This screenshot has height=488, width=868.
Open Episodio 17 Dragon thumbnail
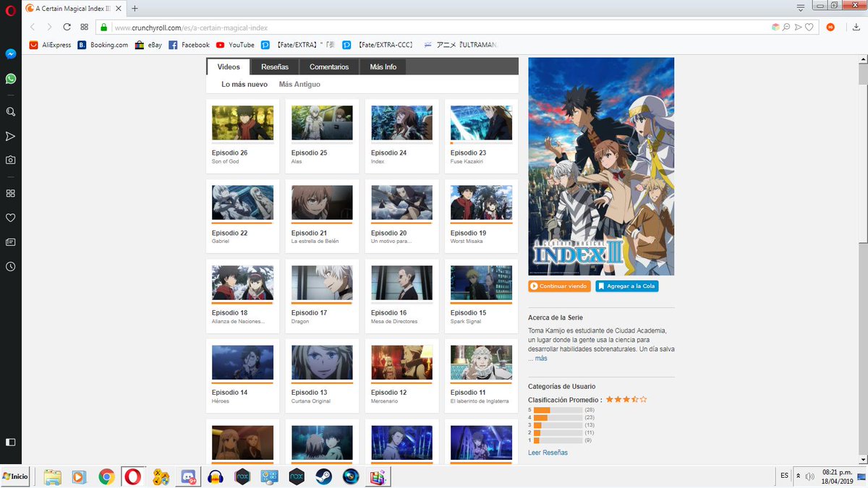(x=322, y=283)
